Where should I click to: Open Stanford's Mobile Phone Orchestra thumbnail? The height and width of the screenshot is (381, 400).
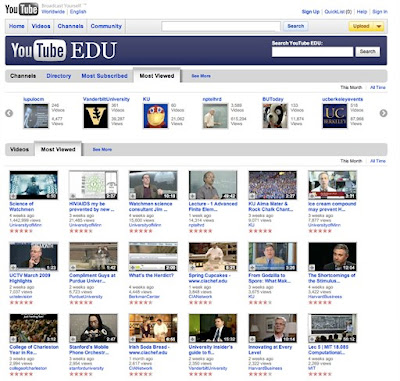[93, 328]
